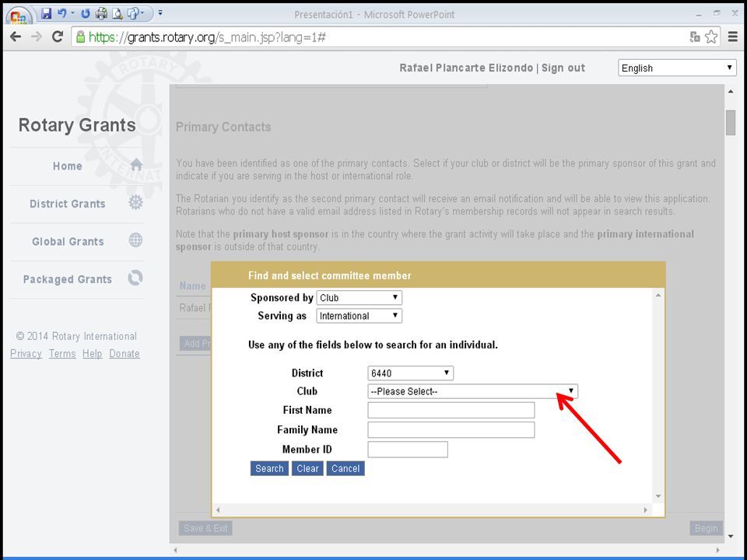747x560 pixels.
Task: Go back with browser back arrow
Action: [x=16, y=37]
